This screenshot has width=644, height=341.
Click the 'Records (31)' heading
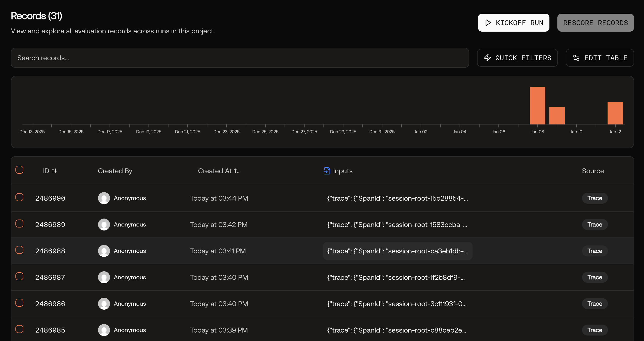(37, 16)
